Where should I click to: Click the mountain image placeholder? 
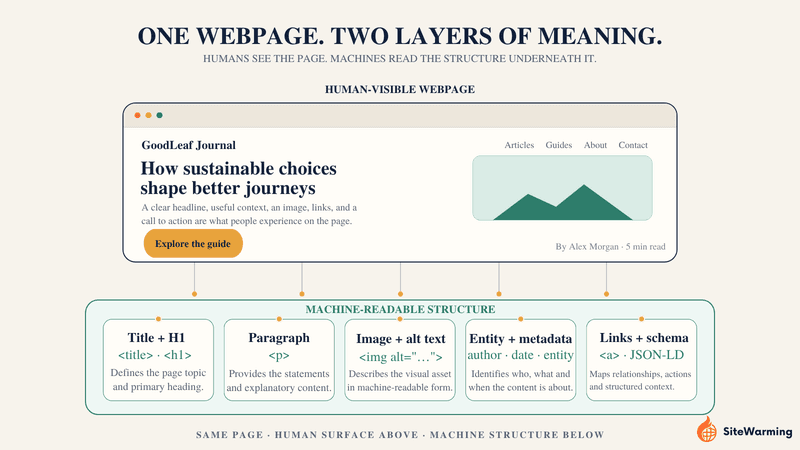point(562,188)
